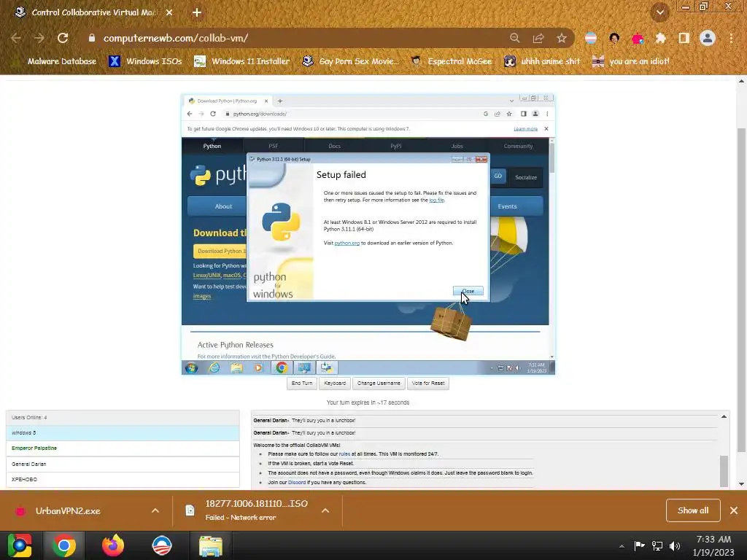Click Change Username

click(x=379, y=384)
